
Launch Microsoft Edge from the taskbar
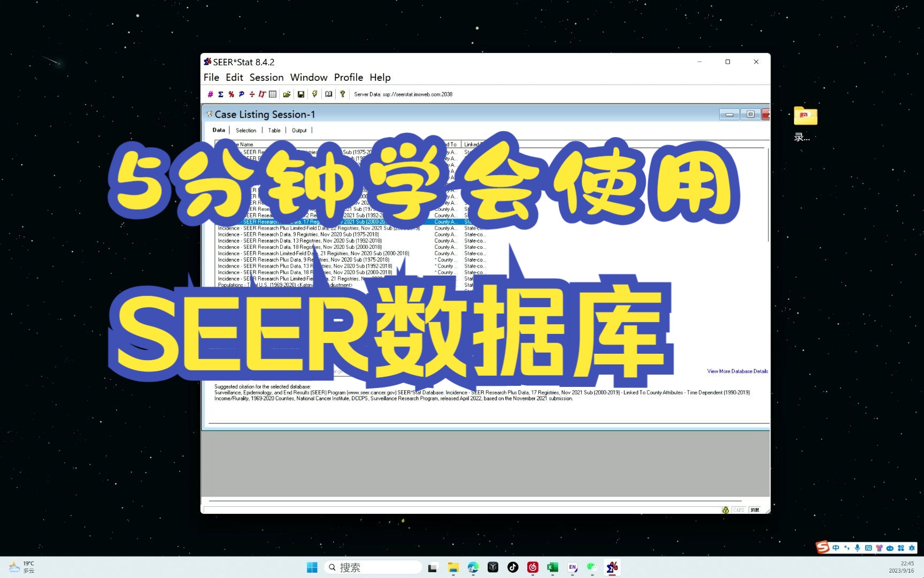[473, 567]
